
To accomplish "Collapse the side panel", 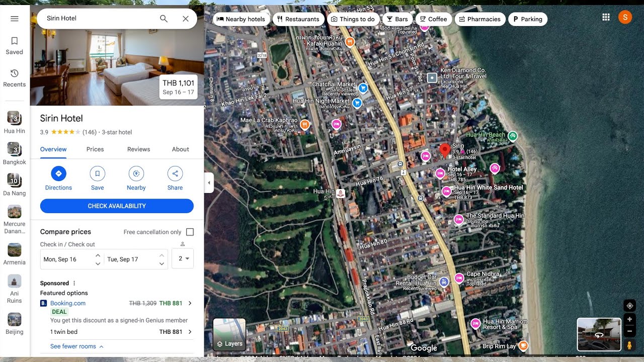I will [x=209, y=183].
